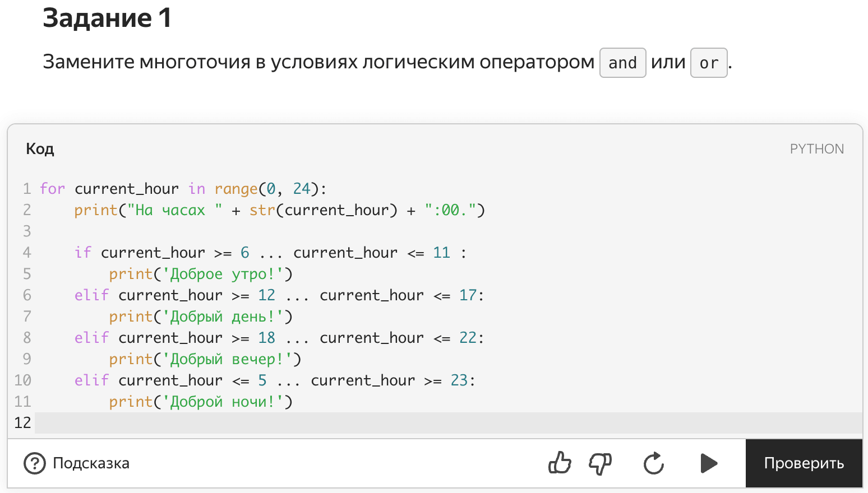Click number 11 on line 4
This screenshot has width=868, height=493.
pos(441,253)
